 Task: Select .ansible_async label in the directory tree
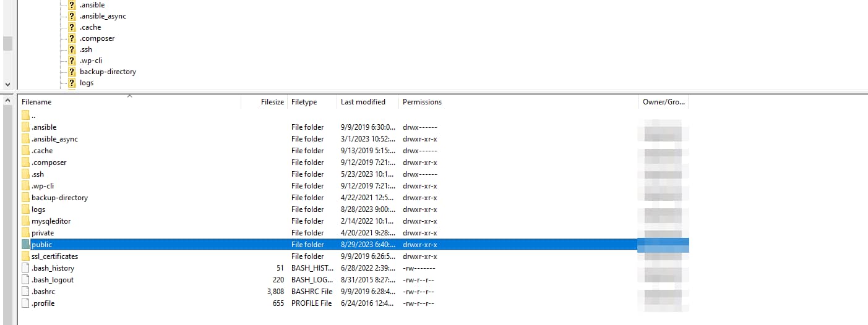coord(103,16)
